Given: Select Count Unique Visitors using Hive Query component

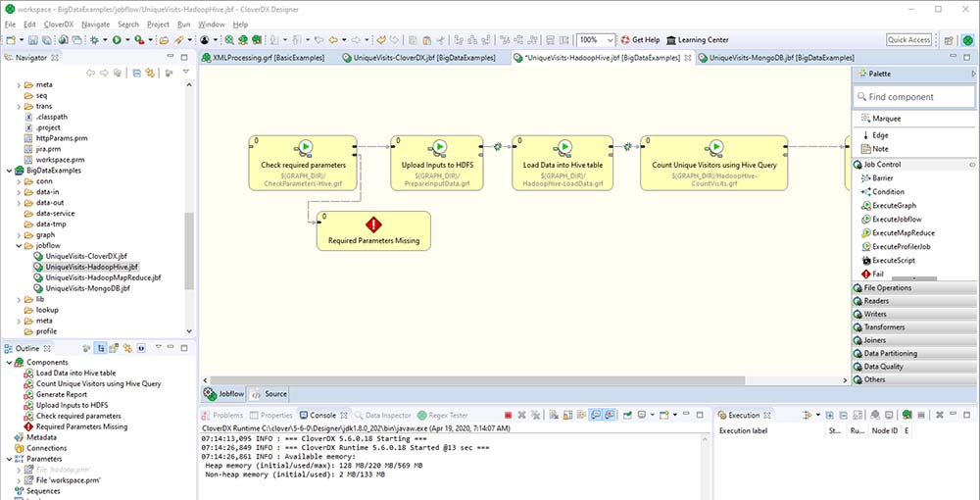Looking at the screenshot, I should 713,163.
